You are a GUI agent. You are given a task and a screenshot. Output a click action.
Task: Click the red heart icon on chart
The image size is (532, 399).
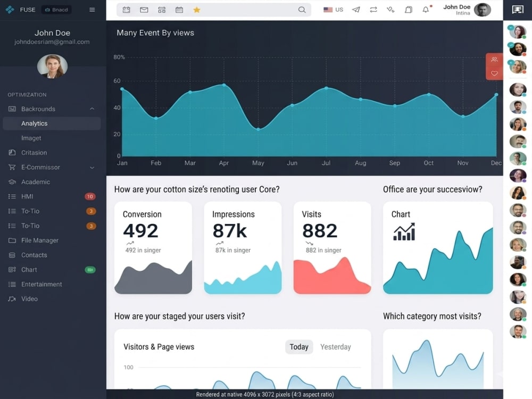pyautogui.click(x=494, y=73)
